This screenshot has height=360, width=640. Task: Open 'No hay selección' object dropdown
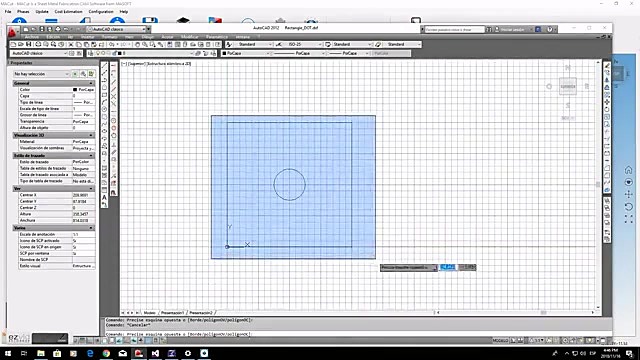pyautogui.click(x=41, y=74)
